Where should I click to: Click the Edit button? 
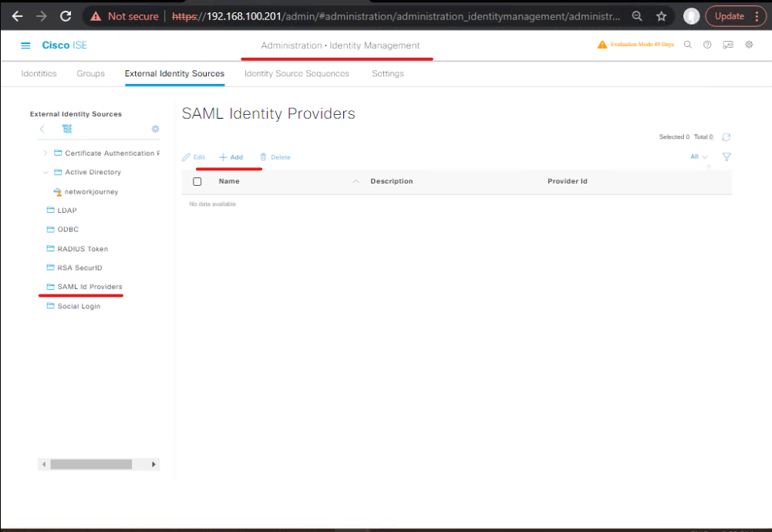coord(194,157)
